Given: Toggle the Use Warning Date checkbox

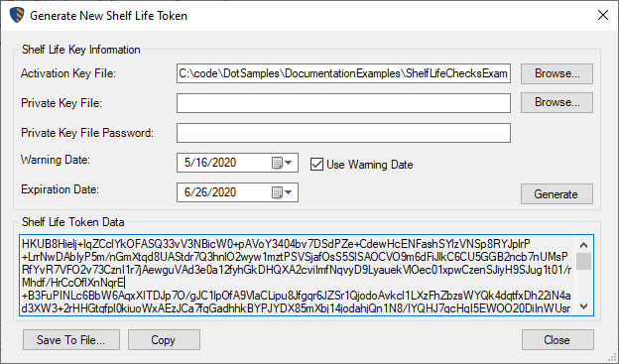Looking at the screenshot, I should tap(316, 165).
